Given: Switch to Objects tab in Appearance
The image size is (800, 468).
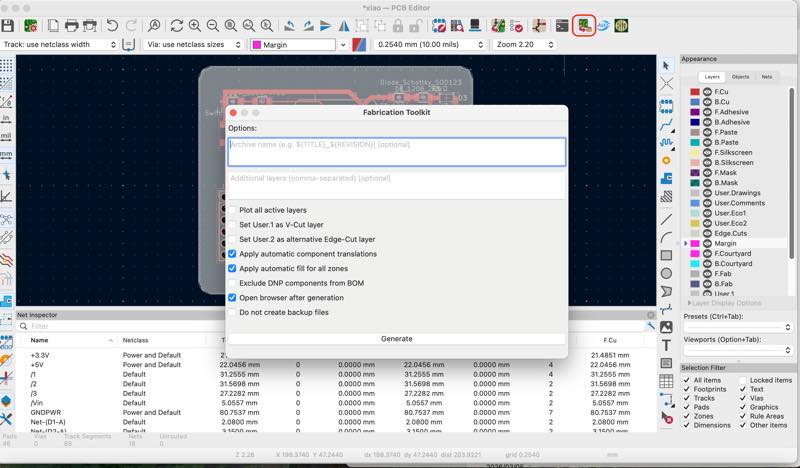Looking at the screenshot, I should pyautogui.click(x=740, y=77).
